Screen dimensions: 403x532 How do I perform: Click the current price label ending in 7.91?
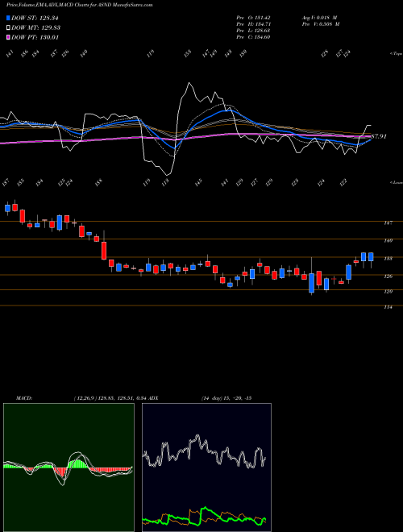tap(379, 136)
